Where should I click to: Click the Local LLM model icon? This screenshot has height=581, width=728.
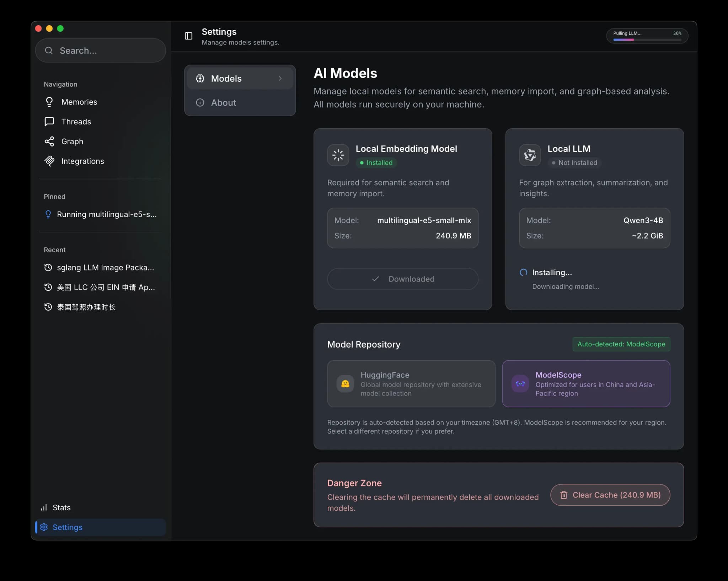point(530,155)
